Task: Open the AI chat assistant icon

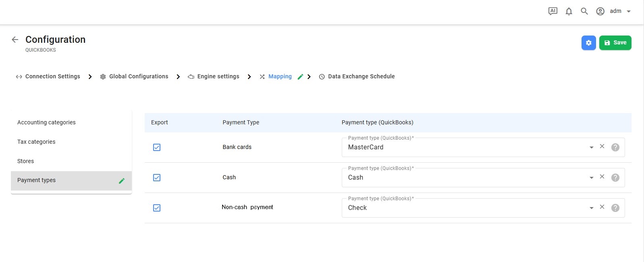Action: click(553, 11)
